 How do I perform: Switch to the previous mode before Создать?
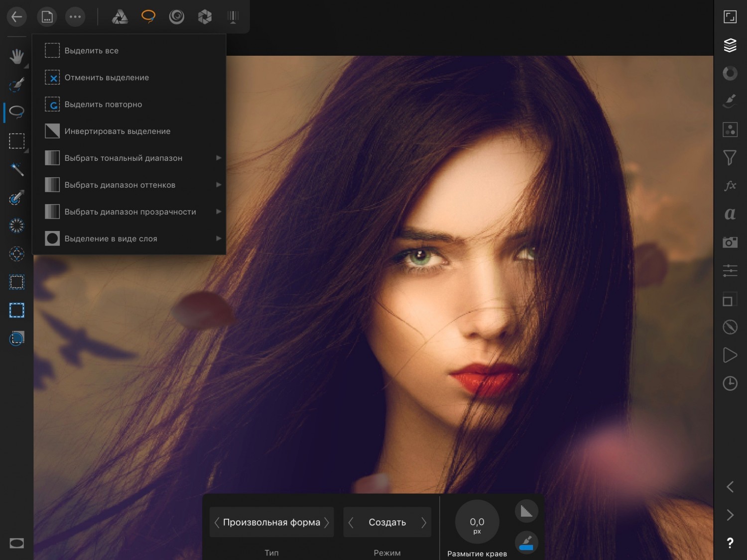click(x=351, y=522)
